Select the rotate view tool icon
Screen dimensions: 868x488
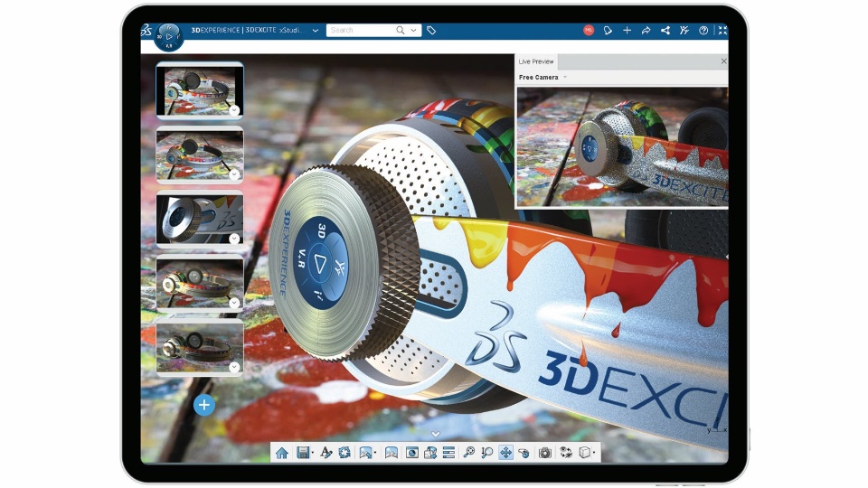coord(524,453)
